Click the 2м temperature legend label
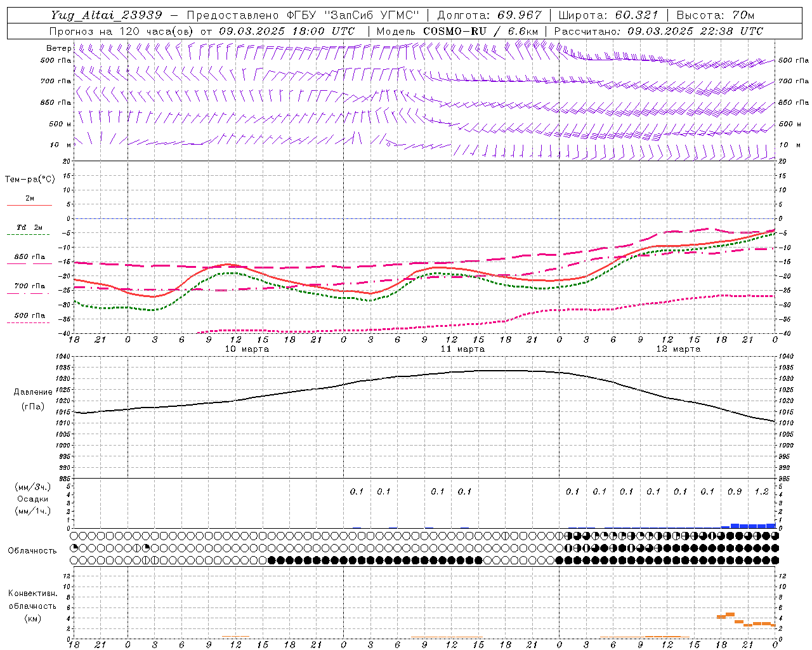This screenshot has height=650, width=812. click(x=30, y=199)
